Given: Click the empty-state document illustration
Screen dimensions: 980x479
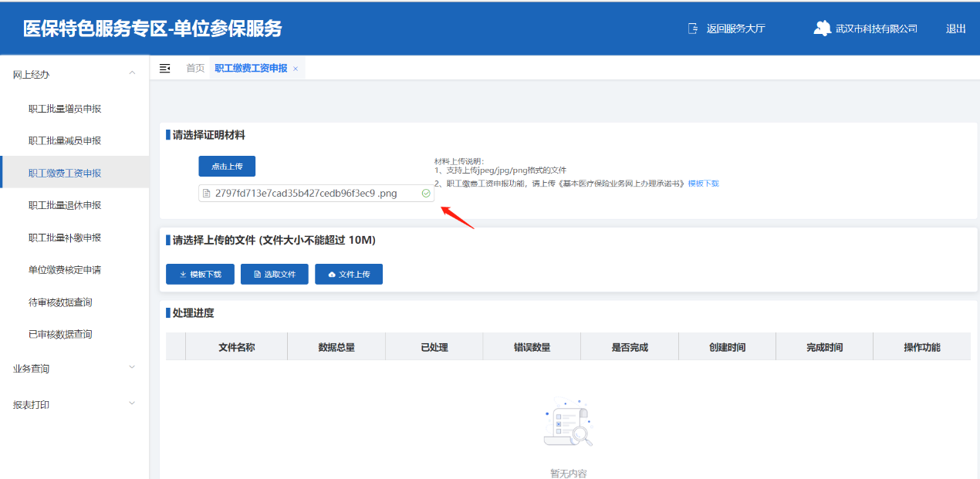Looking at the screenshot, I should coord(568,423).
